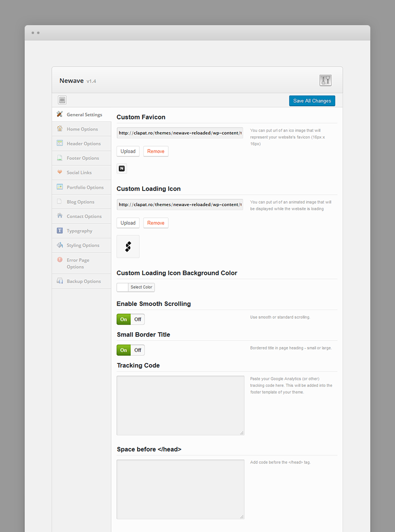Click inside the Tracking Code textarea
The image size is (395, 532).
181,406
